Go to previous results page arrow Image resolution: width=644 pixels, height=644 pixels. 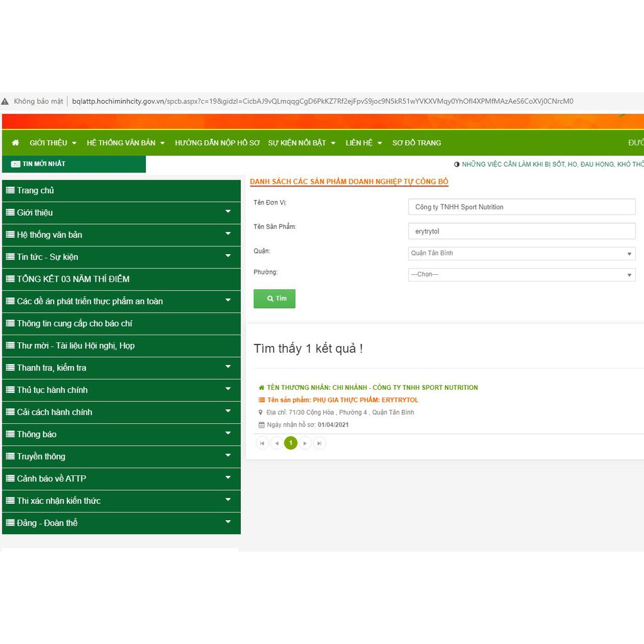(x=277, y=443)
